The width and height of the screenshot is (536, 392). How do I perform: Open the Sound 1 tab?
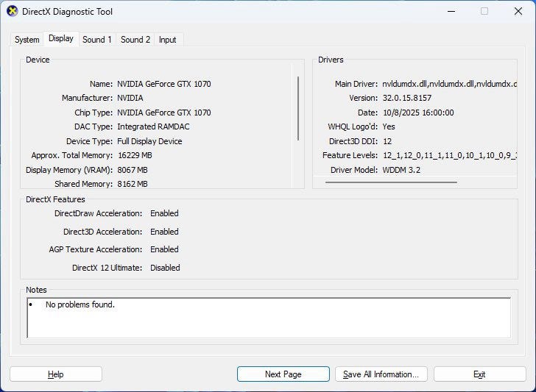[x=97, y=40]
